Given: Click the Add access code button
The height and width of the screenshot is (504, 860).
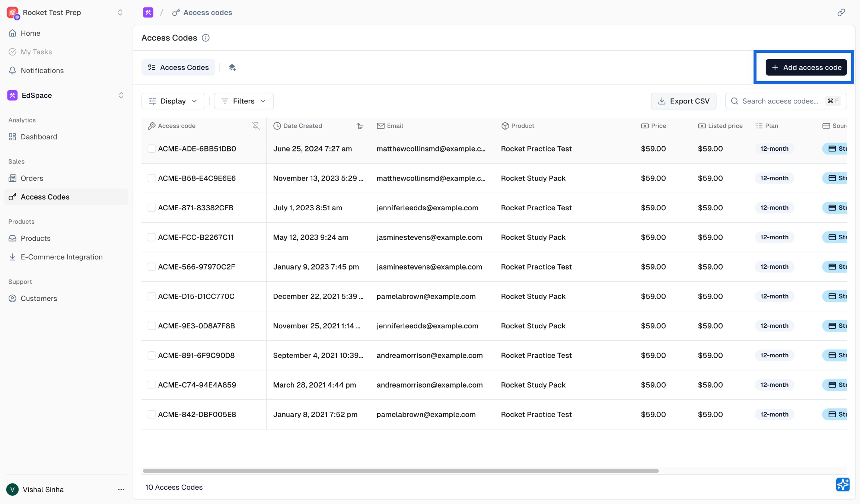Looking at the screenshot, I should 806,67.
